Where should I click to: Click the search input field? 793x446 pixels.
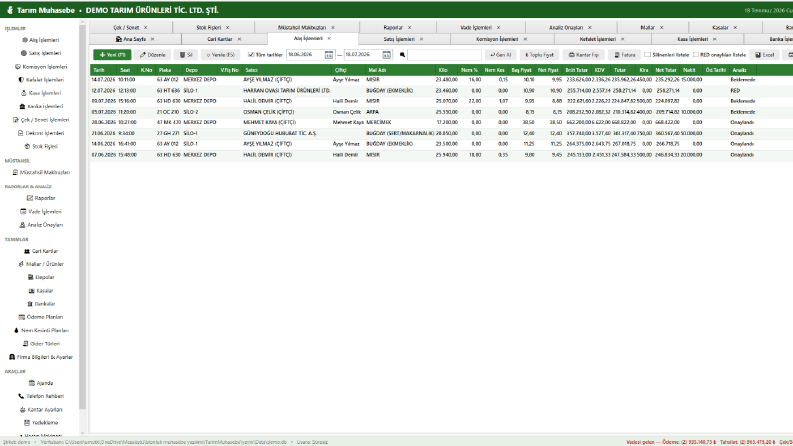pyautogui.click(x=445, y=55)
